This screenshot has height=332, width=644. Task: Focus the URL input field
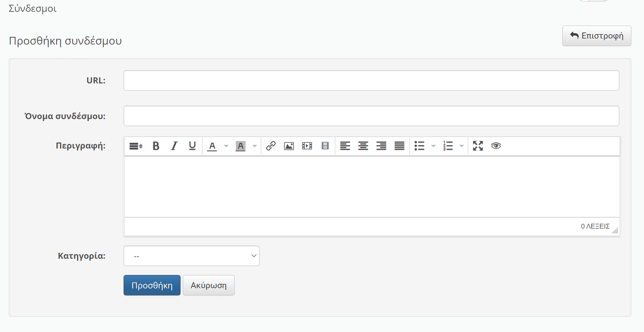click(x=371, y=80)
